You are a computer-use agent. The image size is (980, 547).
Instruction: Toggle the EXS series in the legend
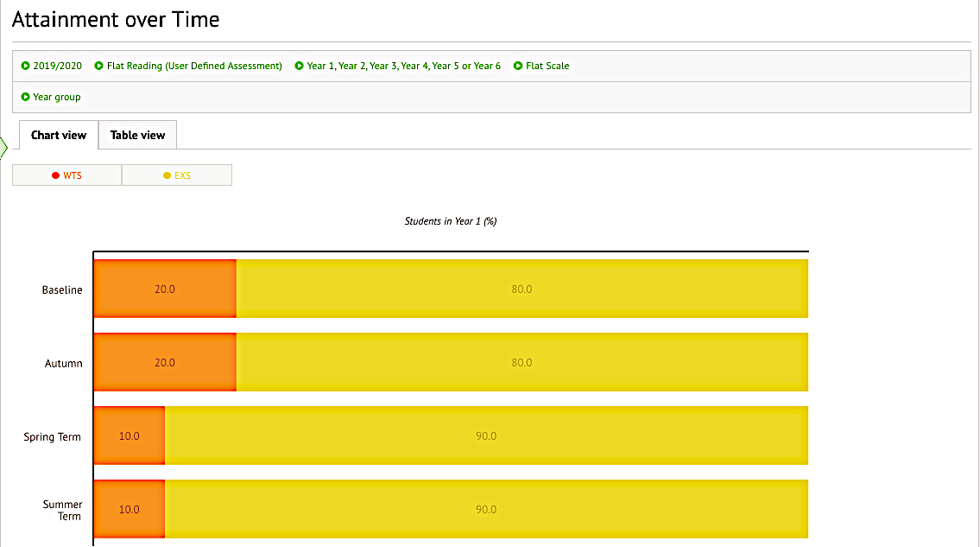coord(176,175)
